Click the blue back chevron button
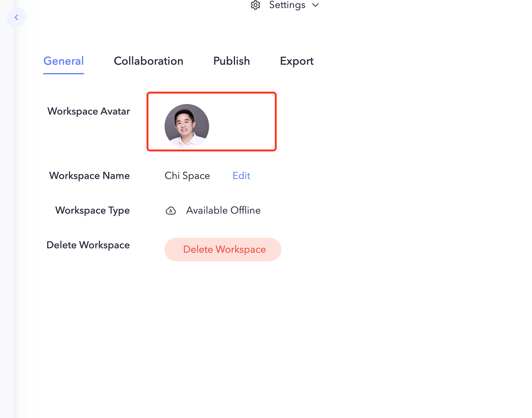The height and width of the screenshot is (418, 532). pos(16,17)
